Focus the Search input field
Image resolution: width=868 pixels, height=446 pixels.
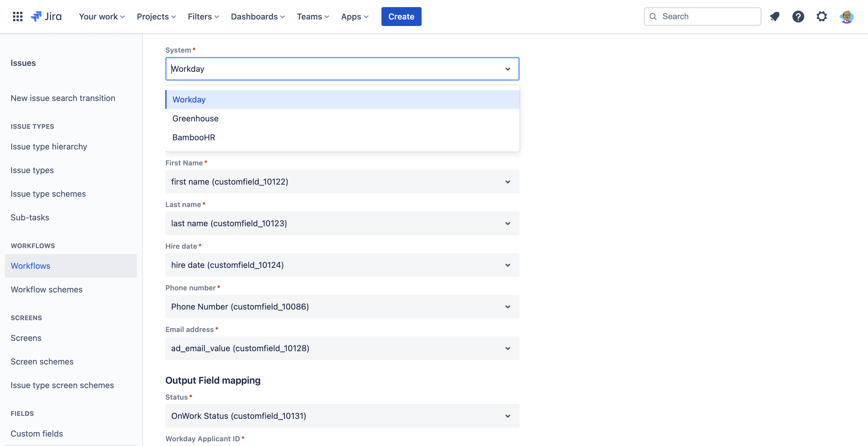(702, 17)
